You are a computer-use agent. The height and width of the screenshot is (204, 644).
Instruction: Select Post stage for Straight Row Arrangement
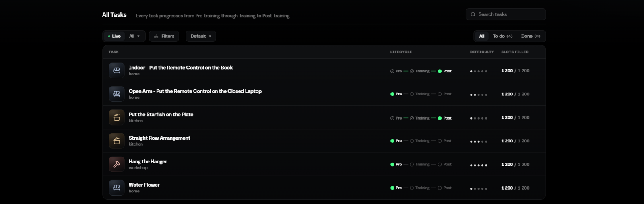pos(444,141)
